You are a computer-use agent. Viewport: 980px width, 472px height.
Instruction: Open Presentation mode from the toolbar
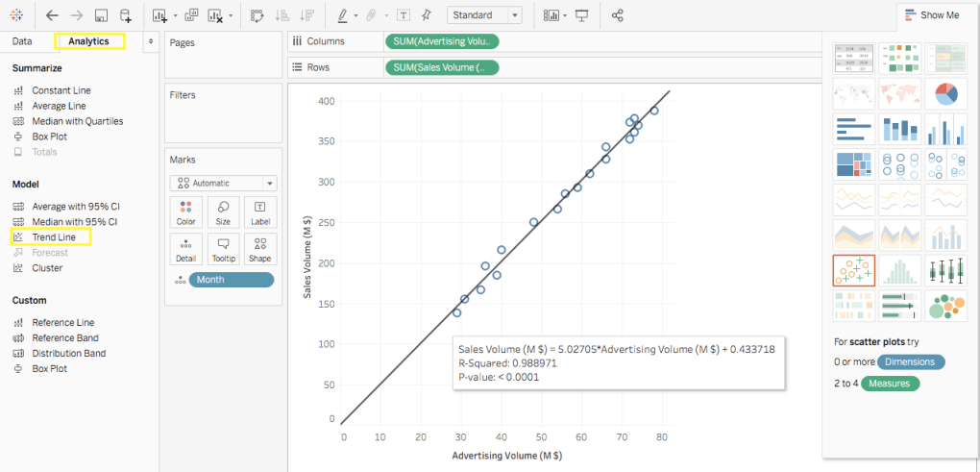click(581, 15)
